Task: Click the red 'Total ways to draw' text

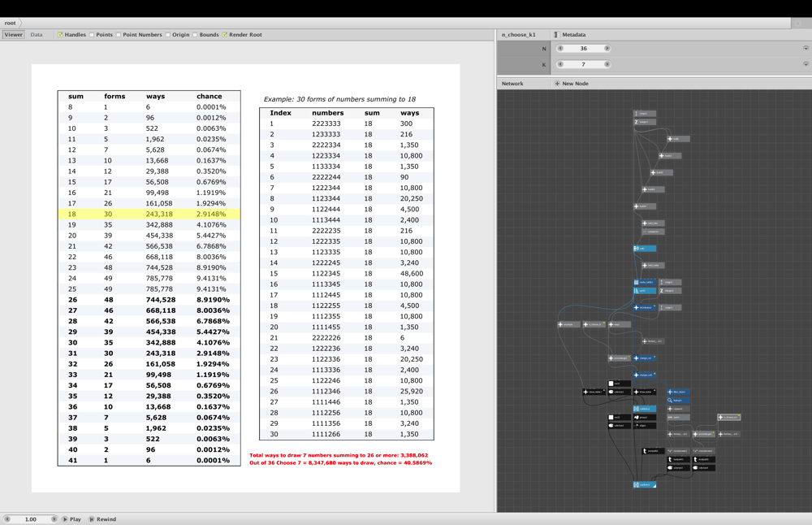Action: 339,455
